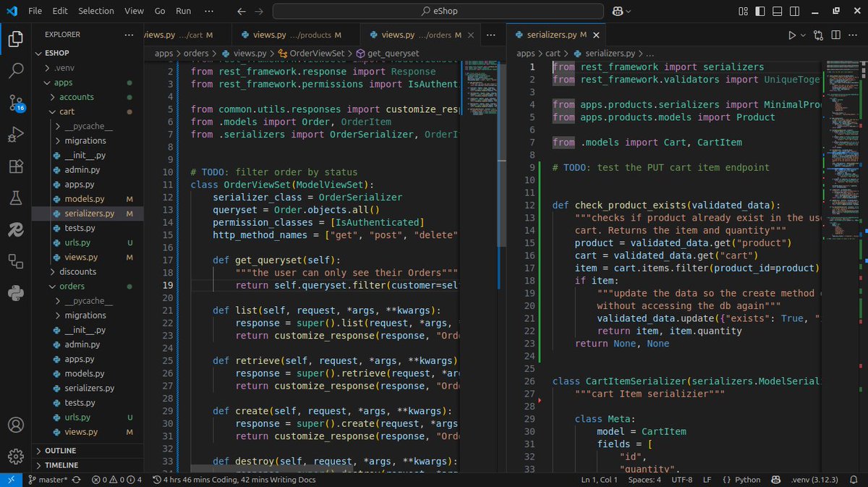
Task: Open the View menu
Action: click(x=134, y=12)
